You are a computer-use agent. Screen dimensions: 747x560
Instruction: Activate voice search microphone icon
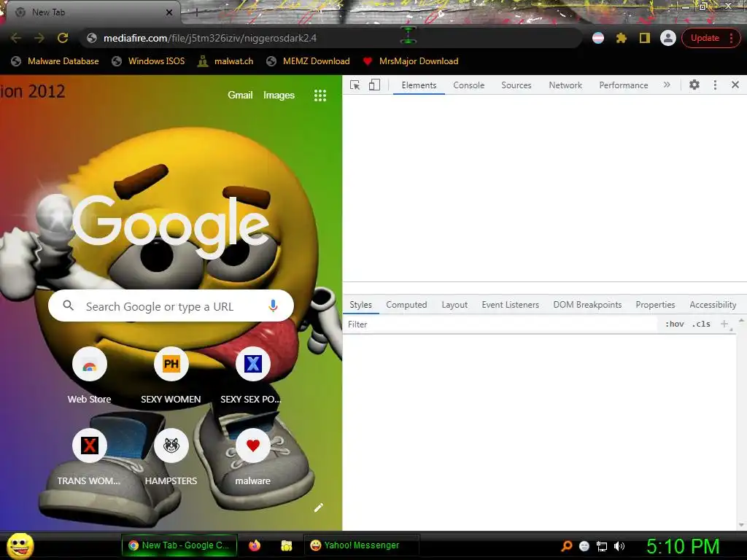pos(273,306)
